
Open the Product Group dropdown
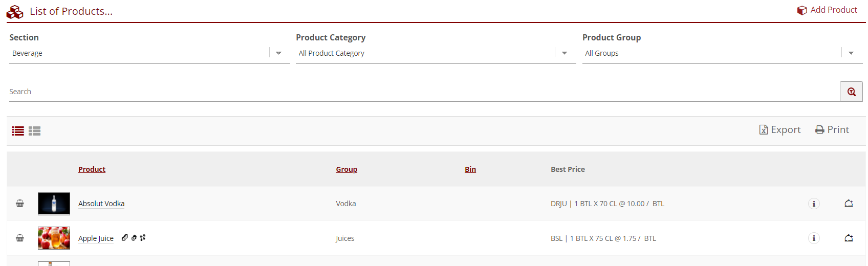tap(851, 53)
